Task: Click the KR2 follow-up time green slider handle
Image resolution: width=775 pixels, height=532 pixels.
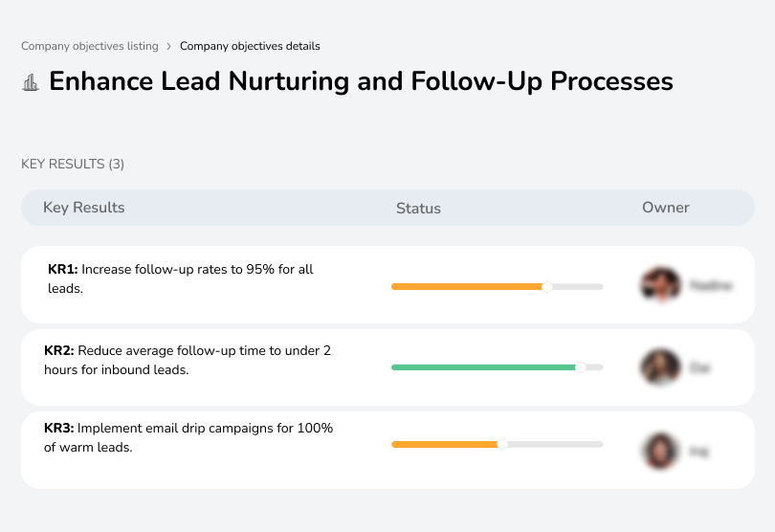Action: point(580,367)
